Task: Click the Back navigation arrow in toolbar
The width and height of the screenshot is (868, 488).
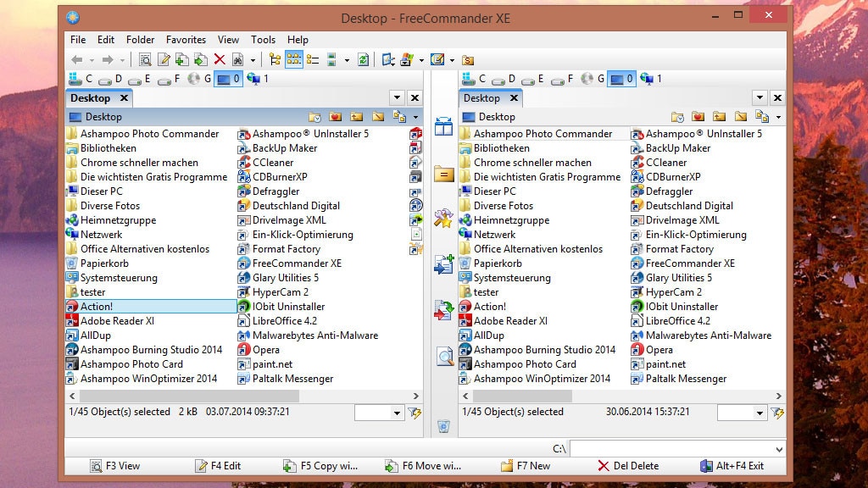Action: (x=77, y=60)
